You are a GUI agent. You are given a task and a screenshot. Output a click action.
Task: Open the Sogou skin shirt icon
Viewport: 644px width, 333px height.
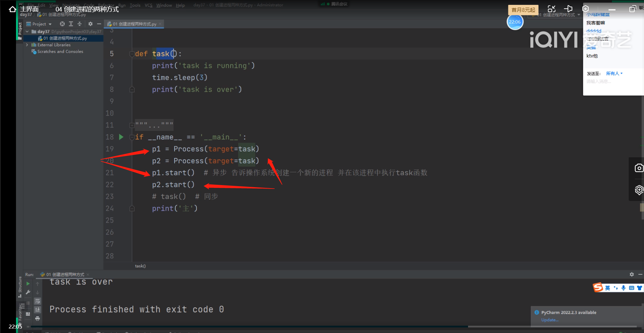639,288
